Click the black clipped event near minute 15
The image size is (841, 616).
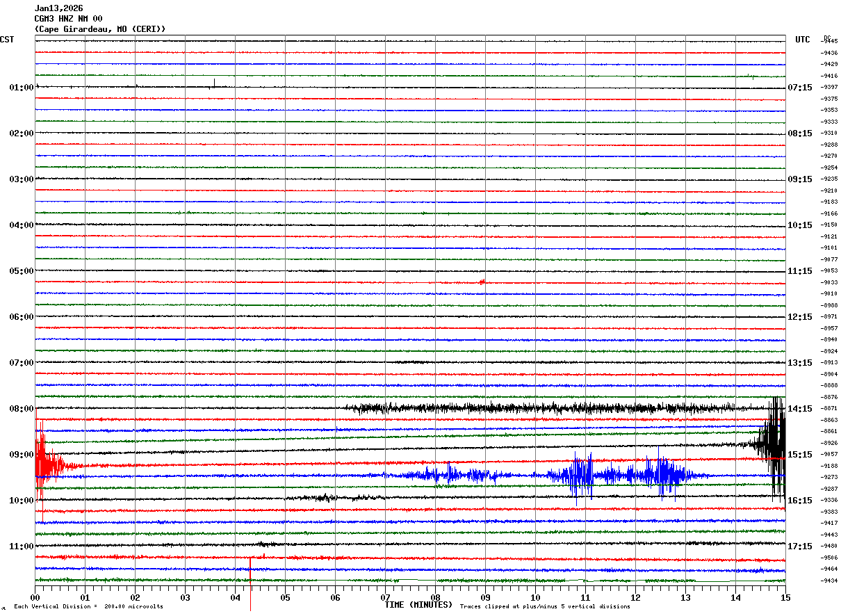(774, 448)
